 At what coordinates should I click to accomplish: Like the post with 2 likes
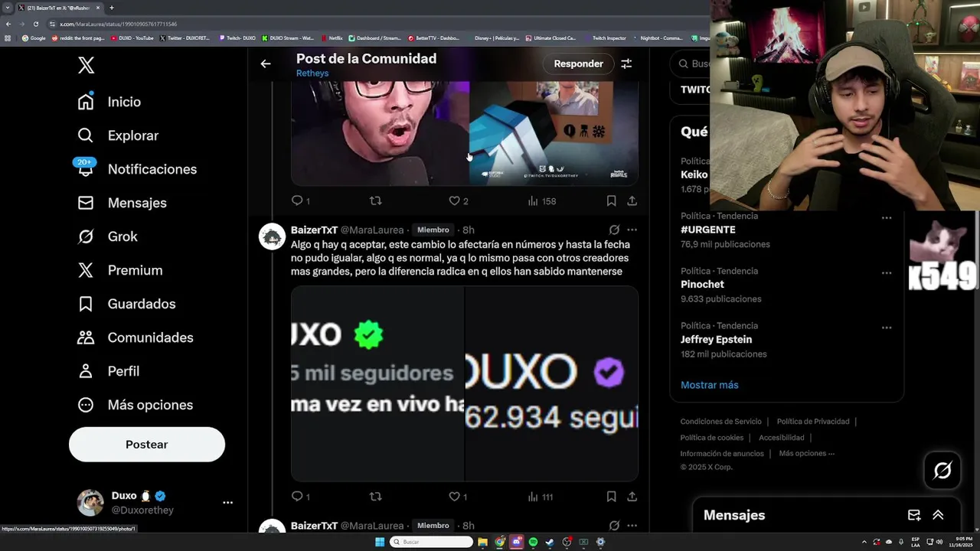pos(459,201)
